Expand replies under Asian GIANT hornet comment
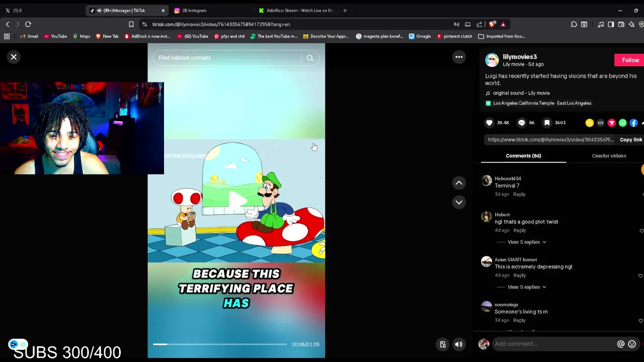The height and width of the screenshot is (362, 644). [527, 287]
